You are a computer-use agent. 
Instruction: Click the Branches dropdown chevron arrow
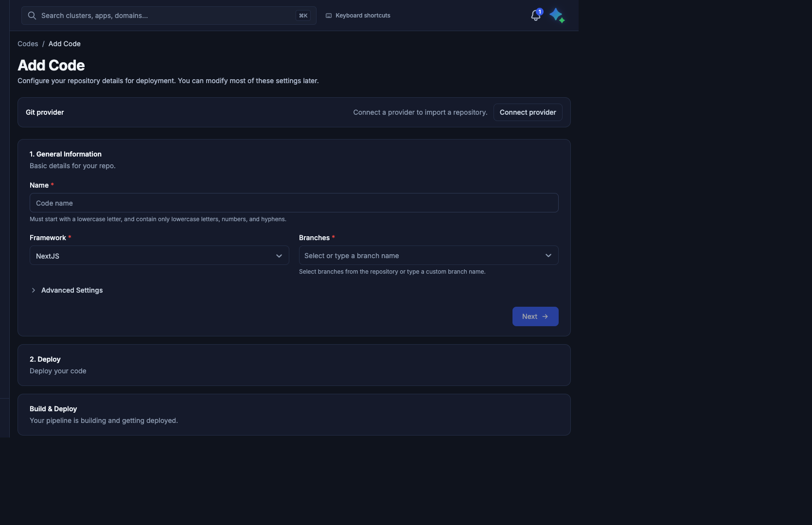point(548,256)
